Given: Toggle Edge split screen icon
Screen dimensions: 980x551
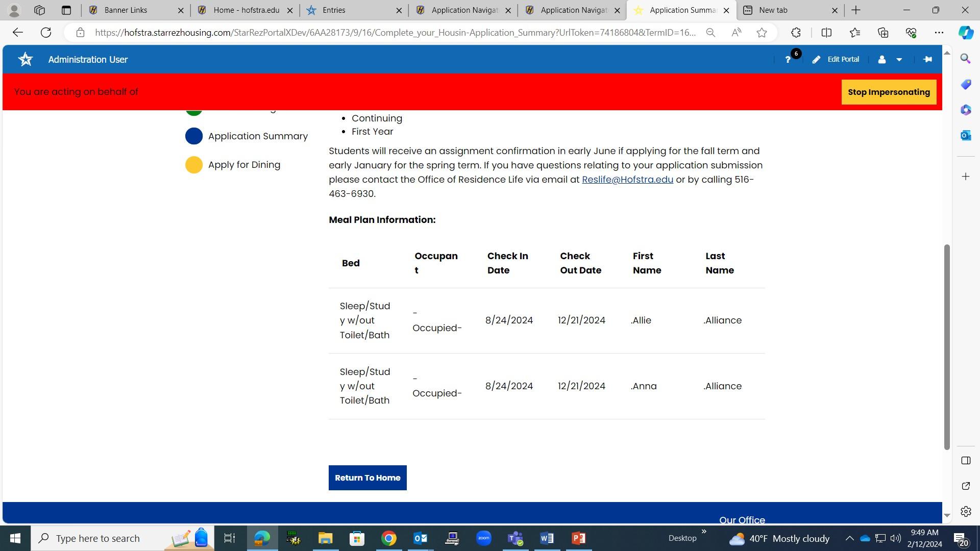Looking at the screenshot, I should [826, 33].
